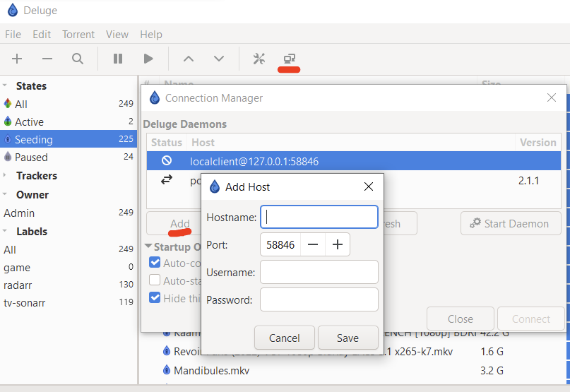
Task: Click the Port number field
Action: click(x=280, y=244)
